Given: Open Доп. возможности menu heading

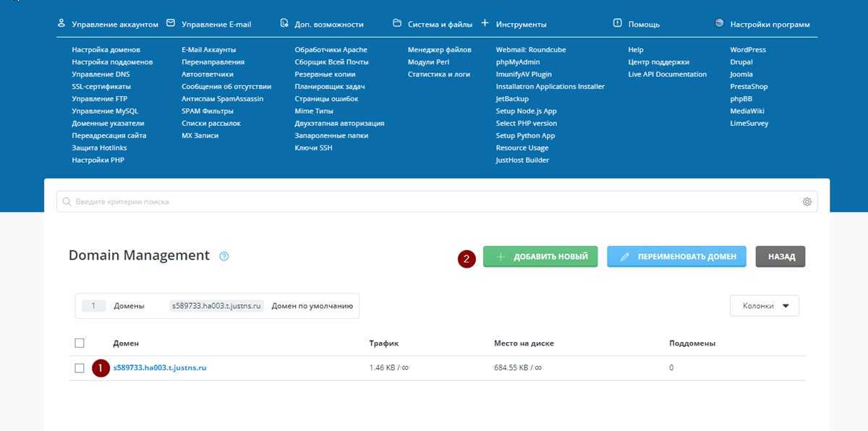Looking at the screenshot, I should click(329, 25).
